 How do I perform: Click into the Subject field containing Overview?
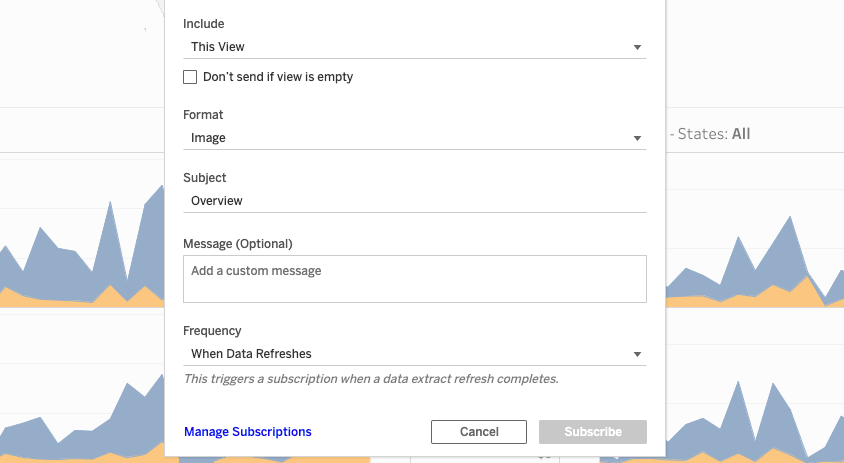[x=414, y=201]
